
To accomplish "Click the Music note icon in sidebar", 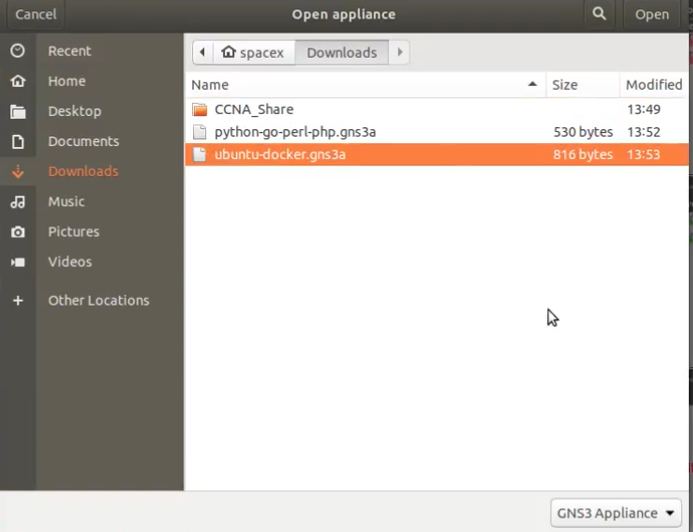I will tap(18, 202).
